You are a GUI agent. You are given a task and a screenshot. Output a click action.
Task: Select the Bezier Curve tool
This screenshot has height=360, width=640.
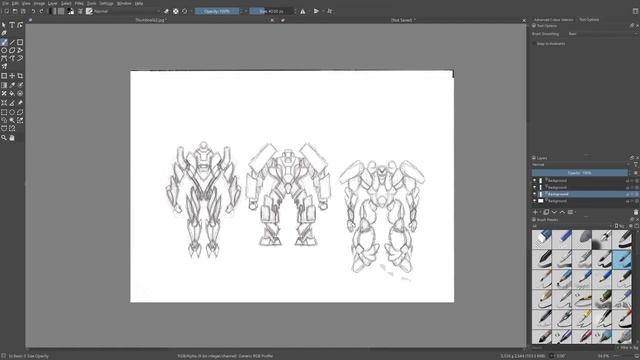tap(4, 58)
